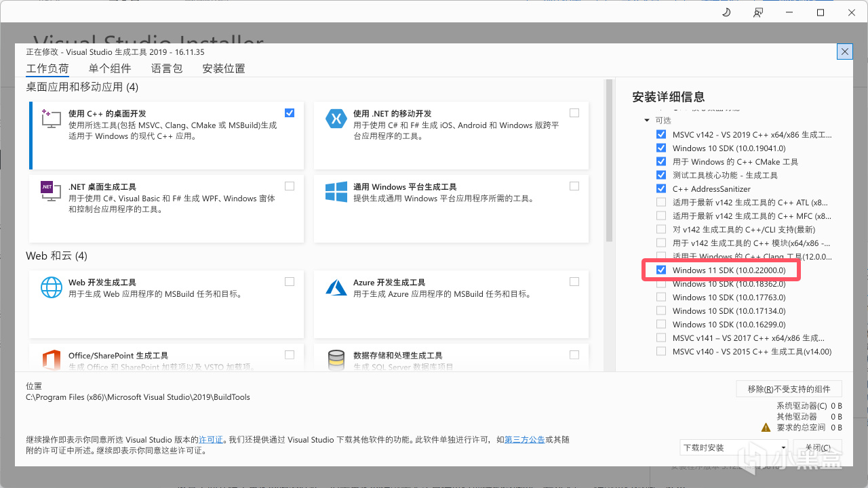Check Windows 10 SDK (10.0.18362.0)
Image resolution: width=868 pixels, height=488 pixels.
(x=661, y=283)
